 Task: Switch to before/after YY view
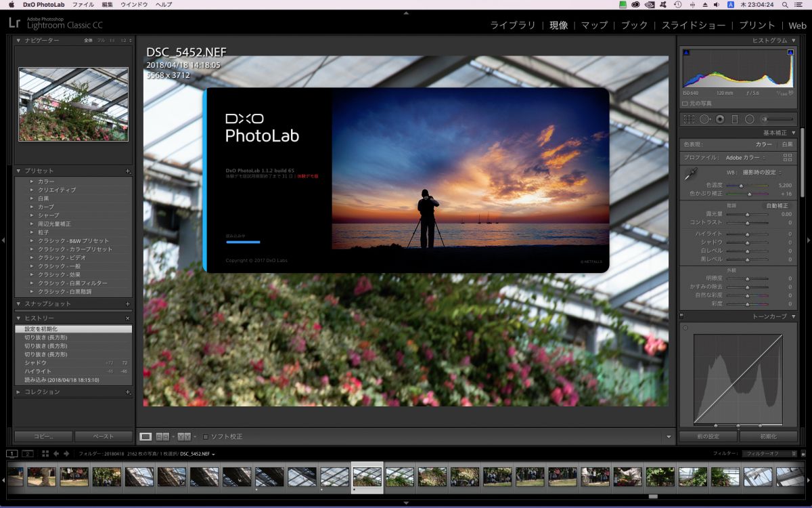[x=184, y=437]
